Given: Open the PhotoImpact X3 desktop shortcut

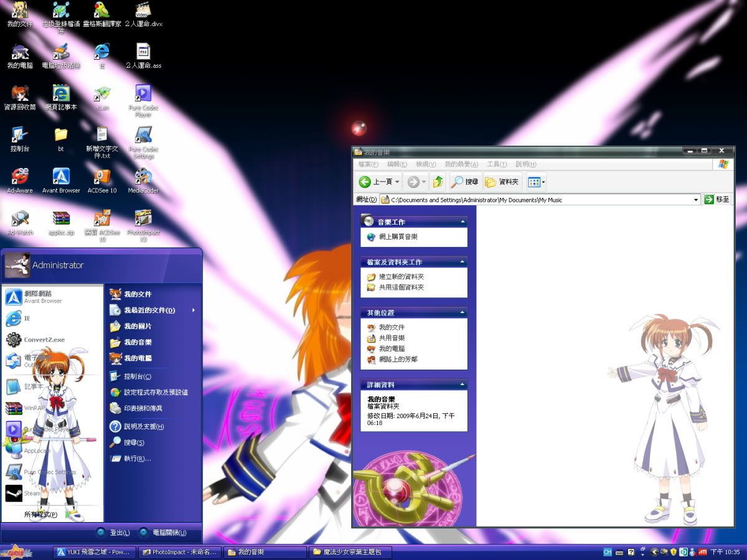Looking at the screenshot, I should tap(143, 225).
